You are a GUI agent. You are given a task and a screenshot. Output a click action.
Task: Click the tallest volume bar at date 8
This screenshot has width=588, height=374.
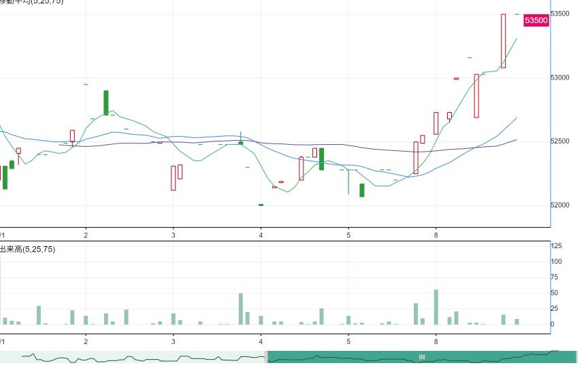436,307
